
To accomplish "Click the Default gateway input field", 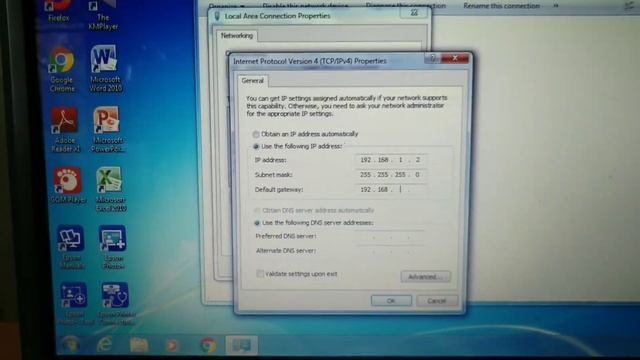I will pyautogui.click(x=391, y=189).
